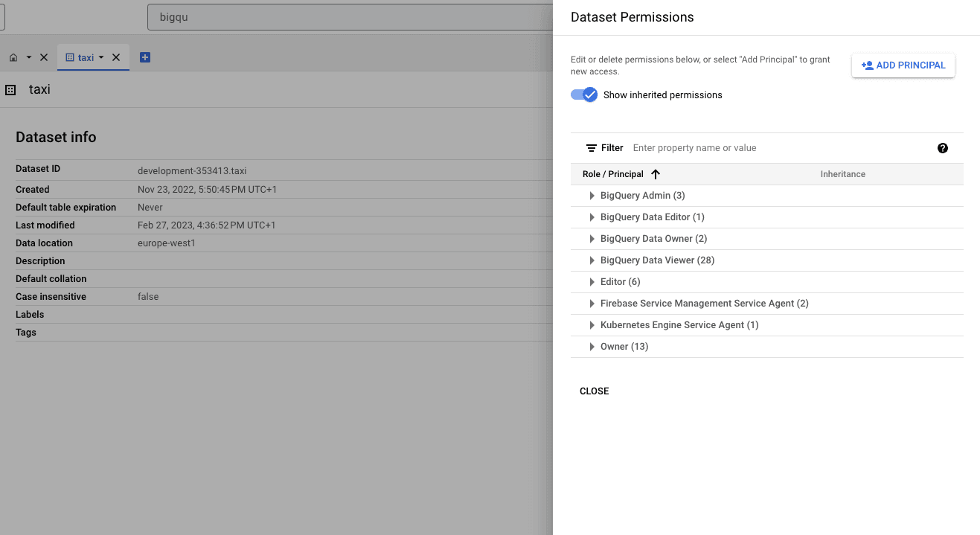Screen dimensions: 980x535
Task: Click the home tab icon
Action: click(13, 57)
